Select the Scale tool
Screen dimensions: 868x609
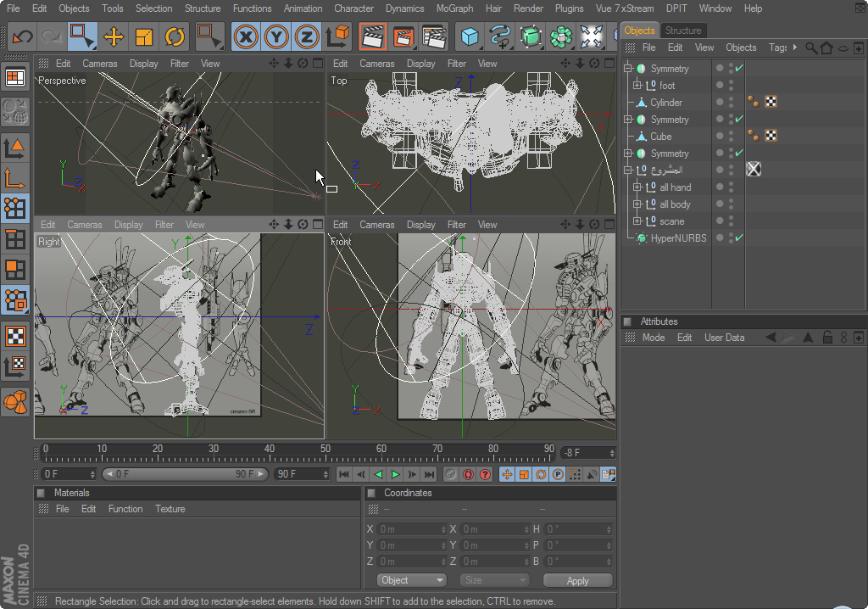[x=144, y=36]
